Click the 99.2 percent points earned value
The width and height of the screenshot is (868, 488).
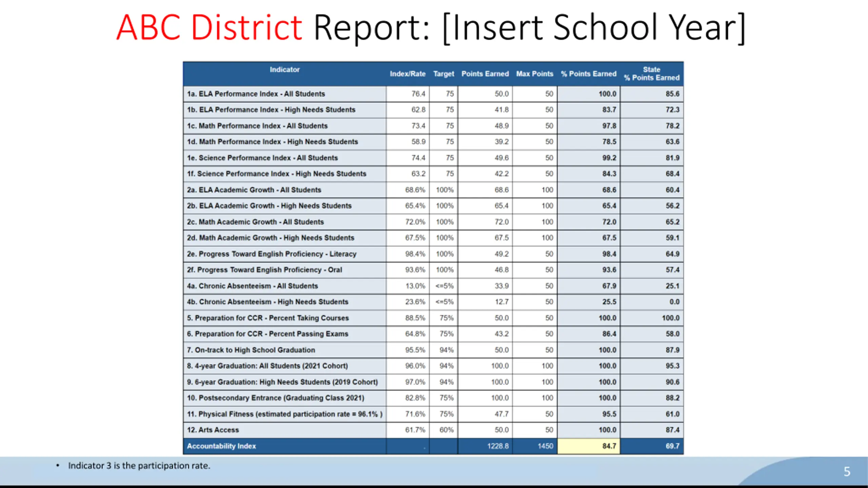point(609,158)
